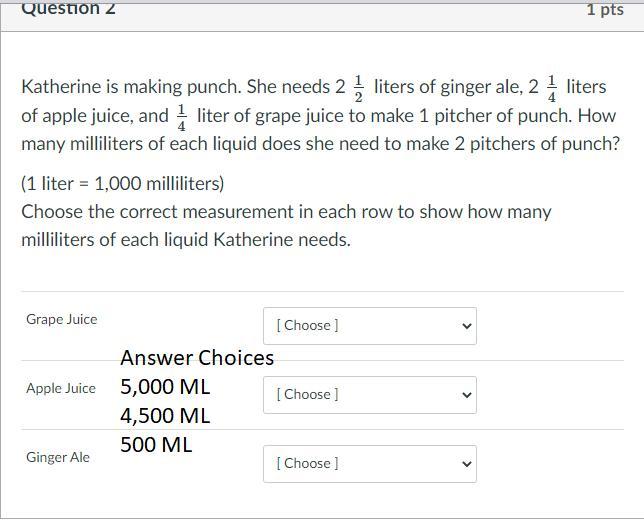The height and width of the screenshot is (521, 644).
Task: Open the Grape Juice answer dropdown
Action: click(x=369, y=325)
